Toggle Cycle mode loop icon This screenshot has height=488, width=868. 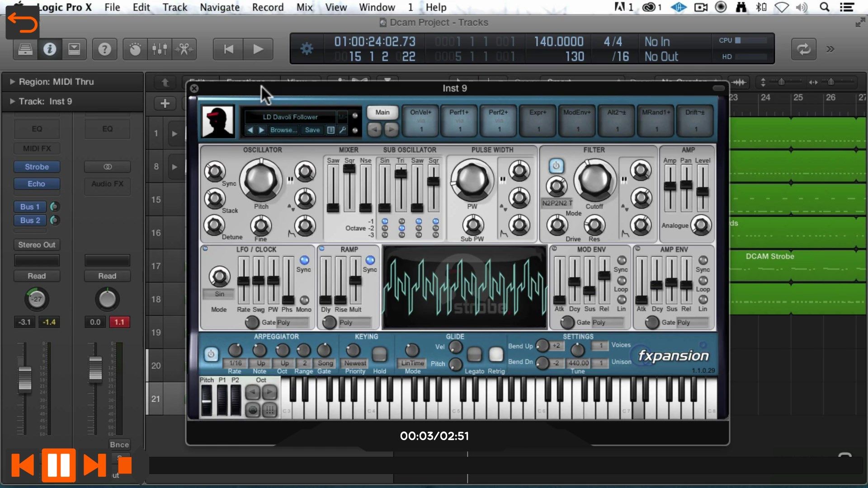[x=803, y=49]
